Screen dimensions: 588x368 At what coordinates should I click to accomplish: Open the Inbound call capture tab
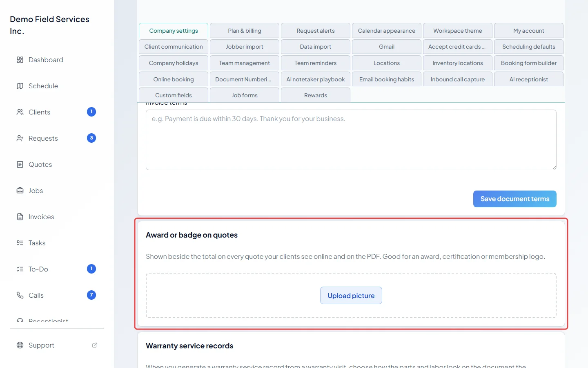click(458, 79)
